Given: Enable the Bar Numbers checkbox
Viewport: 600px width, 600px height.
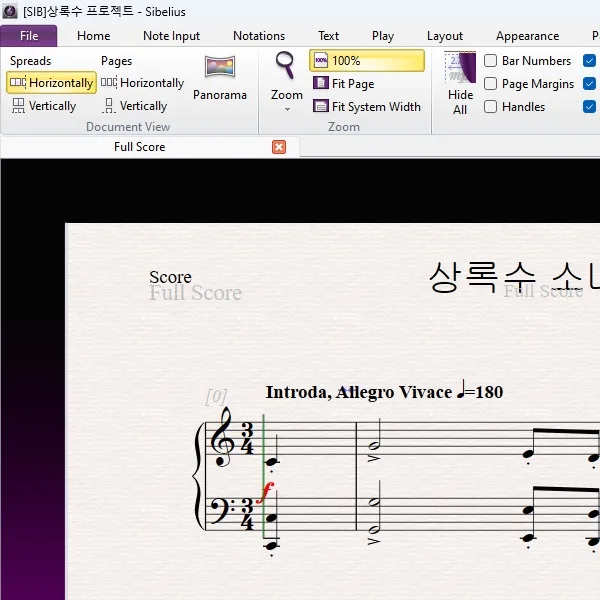Looking at the screenshot, I should pyautogui.click(x=491, y=61).
